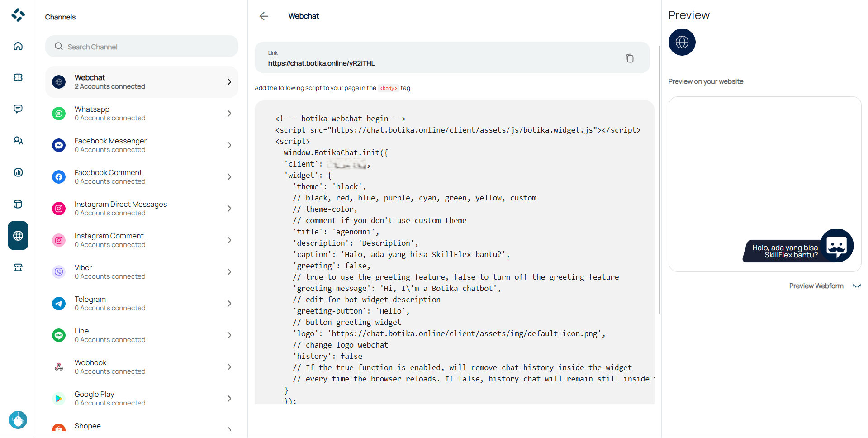Click the Instagram Comment channel icon
This screenshot has width=868, height=438.
point(59,240)
